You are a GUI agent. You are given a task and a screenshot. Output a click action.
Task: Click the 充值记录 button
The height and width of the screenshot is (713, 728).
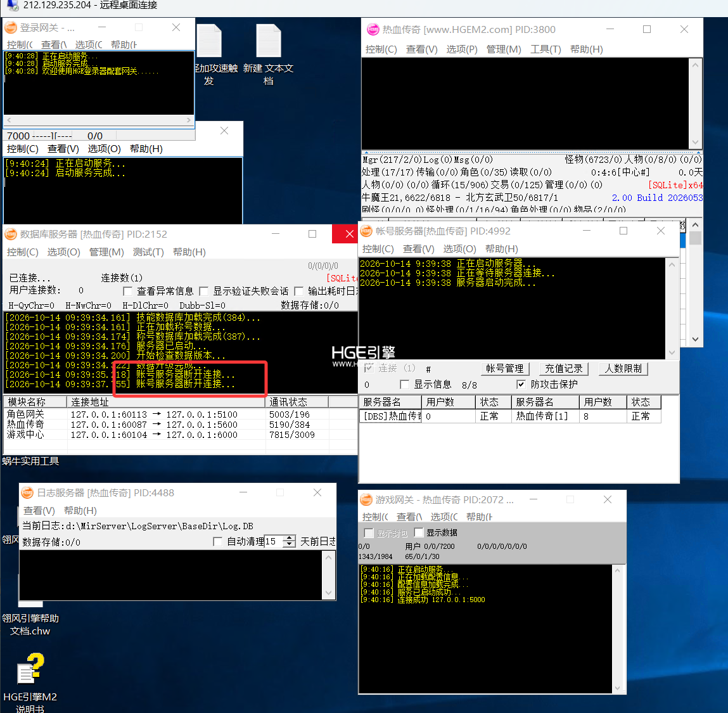pyautogui.click(x=564, y=369)
